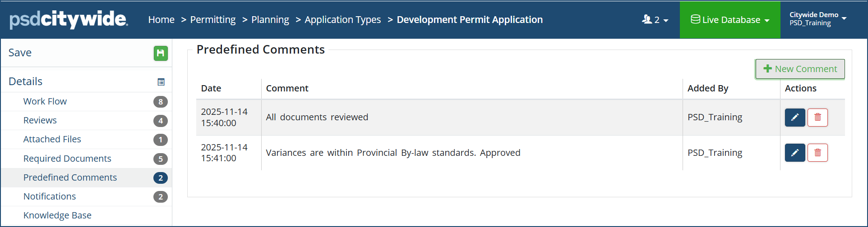
Task: Click the green Save disk icon
Action: pyautogui.click(x=161, y=53)
